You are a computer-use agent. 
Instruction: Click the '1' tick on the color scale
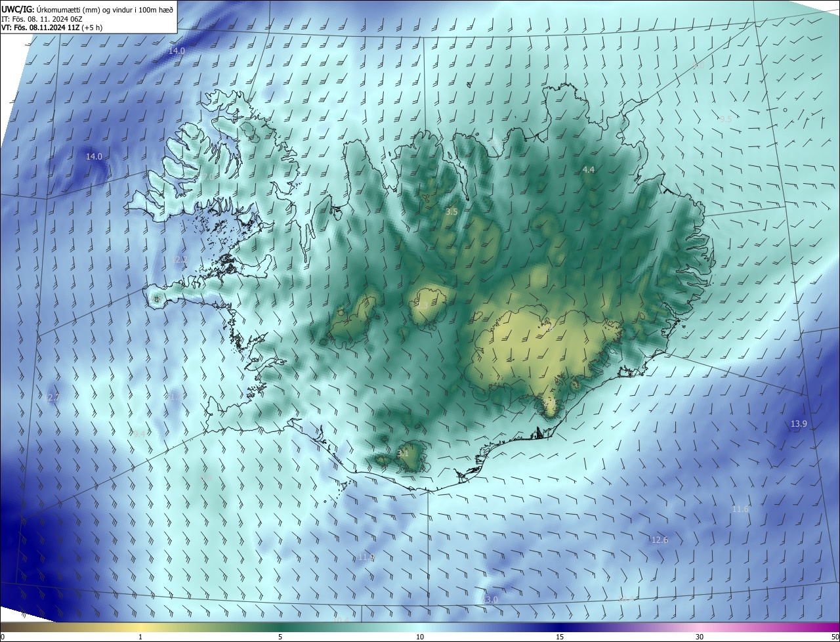tap(140, 637)
